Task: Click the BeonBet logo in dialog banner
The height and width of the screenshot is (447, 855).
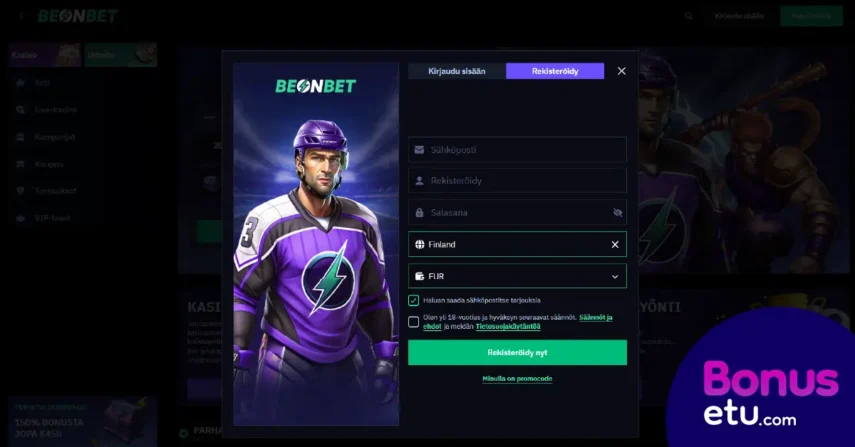Action: pos(315,86)
